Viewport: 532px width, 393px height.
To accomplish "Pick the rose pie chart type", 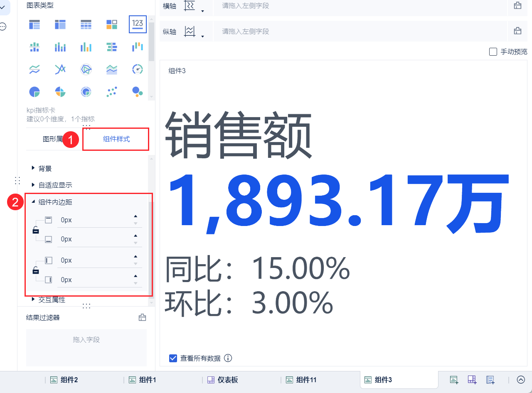I will point(60,92).
